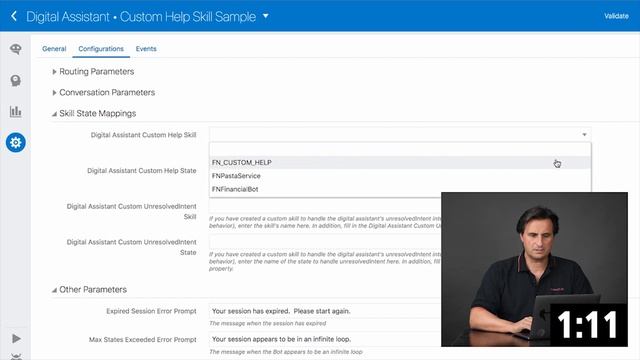Click the Digital Assistant Custom Help State label
Viewport: 640px width, 360px height.
(142, 171)
